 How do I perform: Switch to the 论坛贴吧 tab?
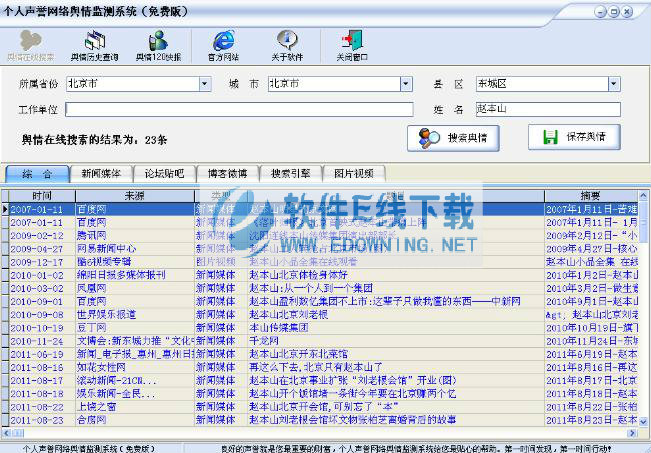coord(164,173)
